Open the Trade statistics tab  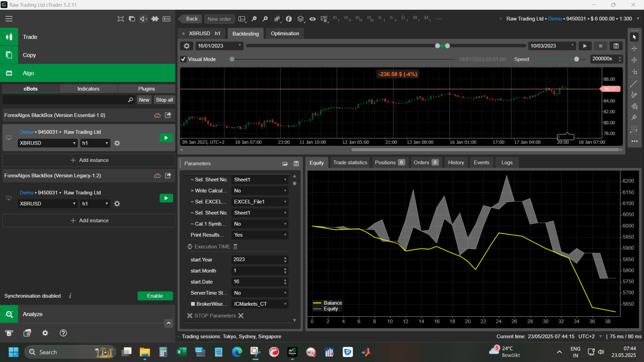pyautogui.click(x=350, y=163)
